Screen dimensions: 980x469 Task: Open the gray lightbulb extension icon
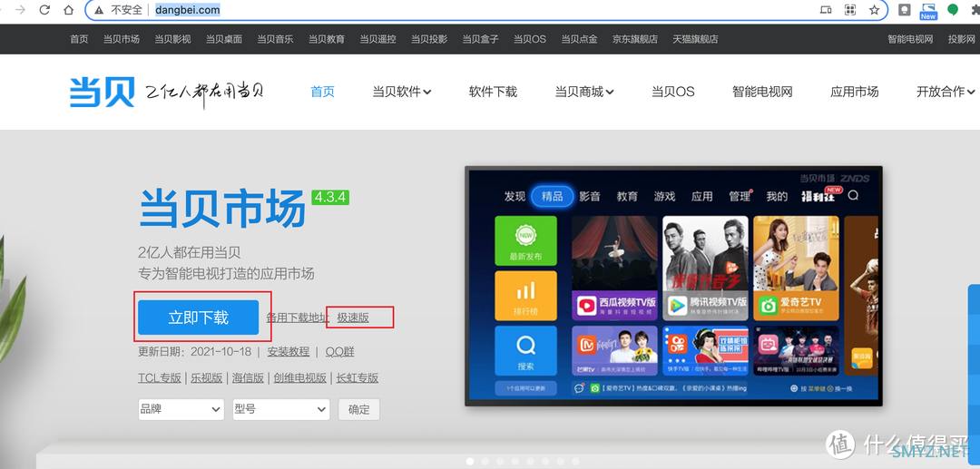[905, 10]
